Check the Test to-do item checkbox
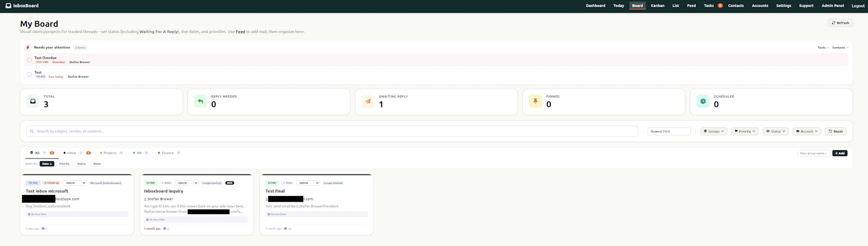Viewport: 868px width, 246px height. coord(29,74)
